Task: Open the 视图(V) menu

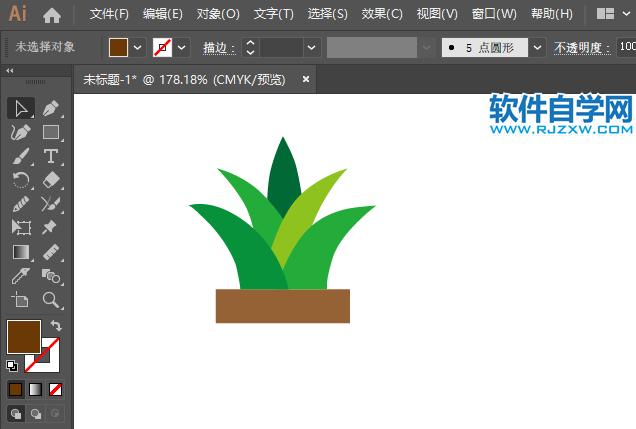Action: coord(437,14)
